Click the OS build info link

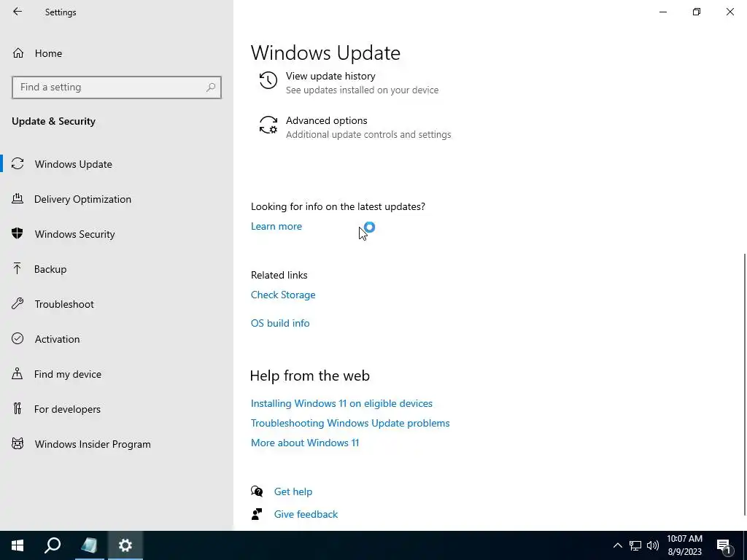[280, 323]
